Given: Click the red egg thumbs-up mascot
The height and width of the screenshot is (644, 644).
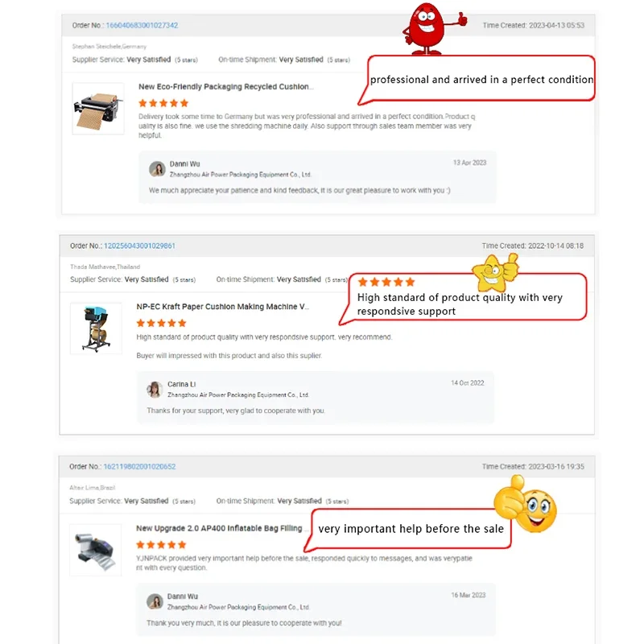Looking at the screenshot, I should coord(433,29).
